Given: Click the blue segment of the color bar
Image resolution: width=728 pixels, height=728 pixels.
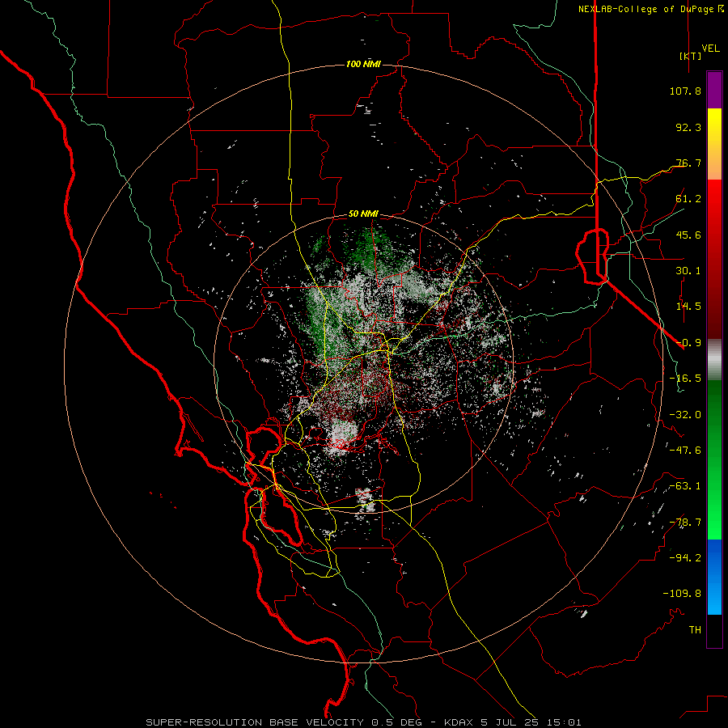Looking at the screenshot, I should [x=714, y=577].
